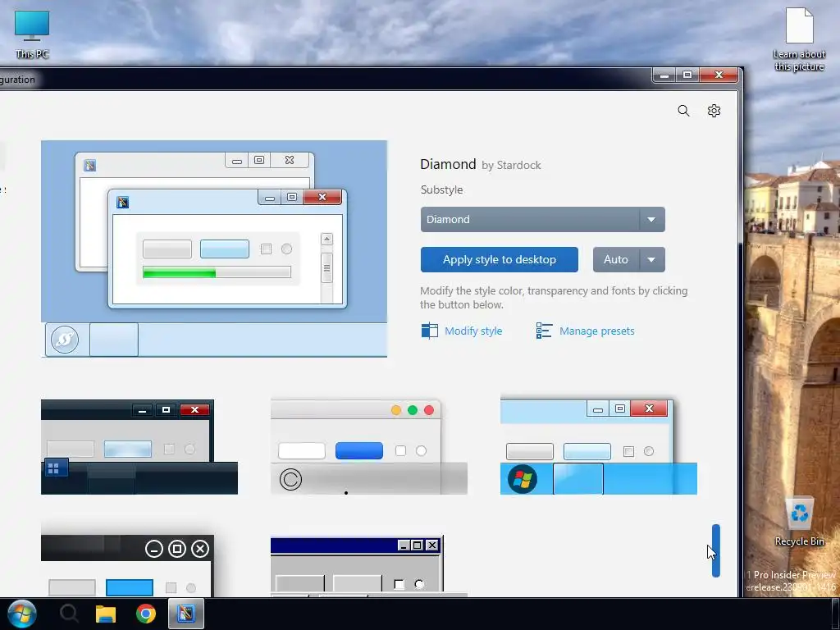Open the Modify style link

[x=473, y=331]
